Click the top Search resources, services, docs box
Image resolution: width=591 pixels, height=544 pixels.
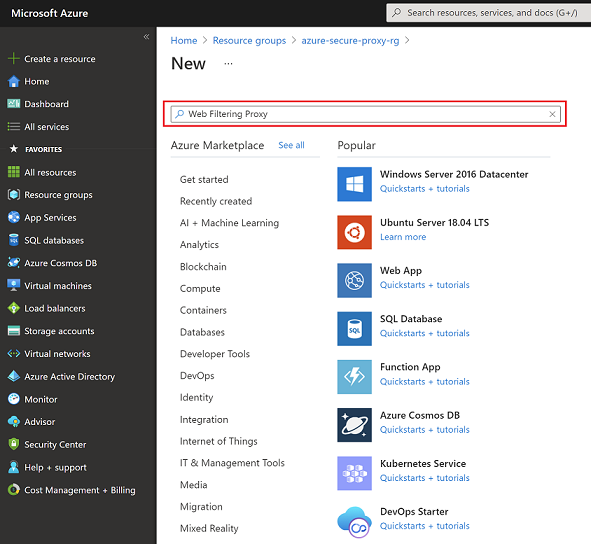coord(488,13)
